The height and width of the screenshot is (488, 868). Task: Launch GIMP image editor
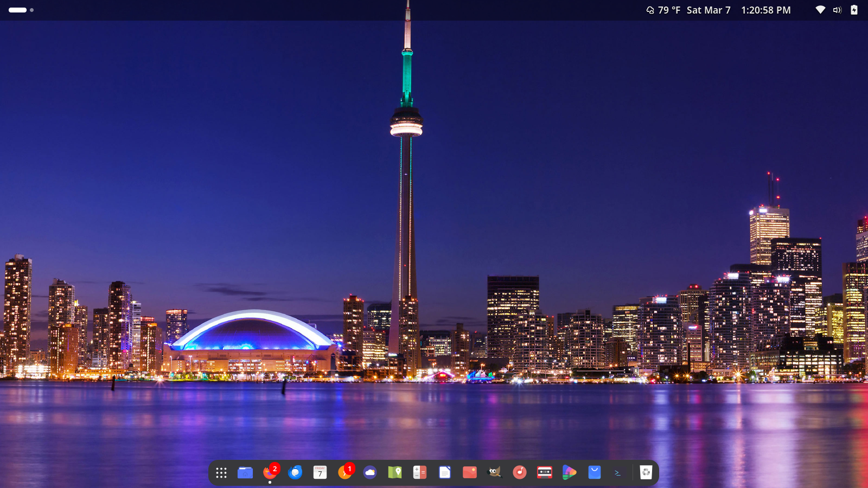point(495,473)
